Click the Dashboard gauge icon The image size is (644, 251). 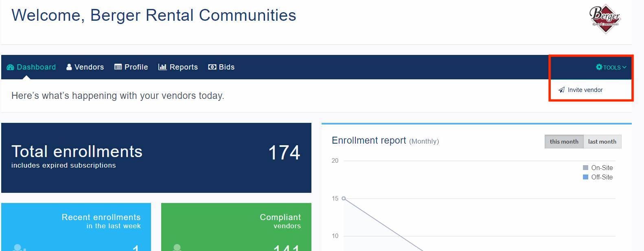[11, 67]
